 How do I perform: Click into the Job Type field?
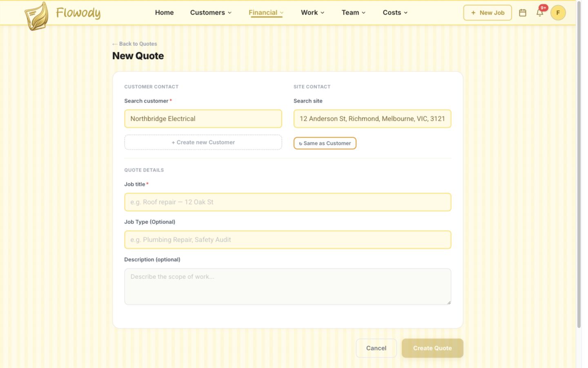click(287, 240)
